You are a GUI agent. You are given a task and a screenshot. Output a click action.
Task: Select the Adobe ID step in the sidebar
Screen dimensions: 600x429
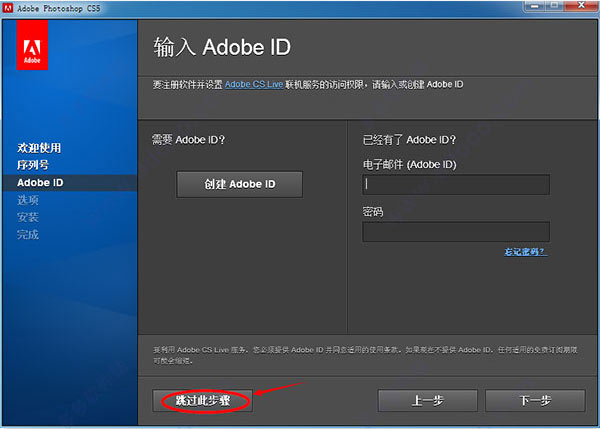click(70, 183)
